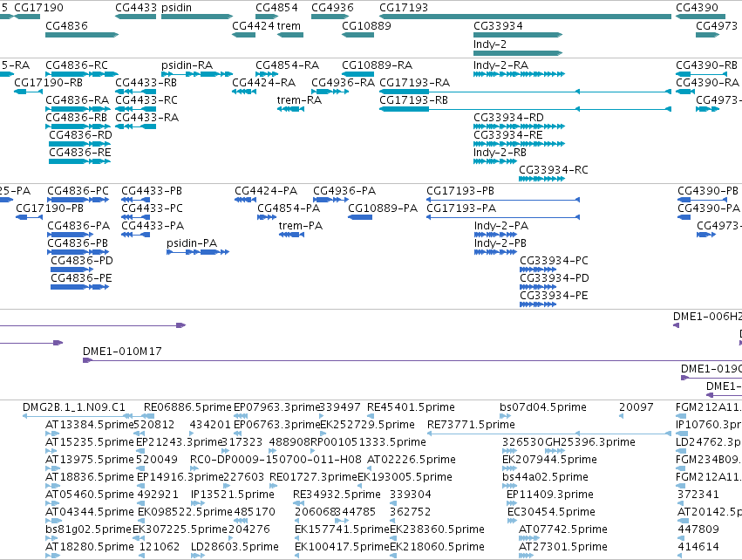Click transcript CG4390-RB
The image size is (742, 560).
click(x=707, y=65)
